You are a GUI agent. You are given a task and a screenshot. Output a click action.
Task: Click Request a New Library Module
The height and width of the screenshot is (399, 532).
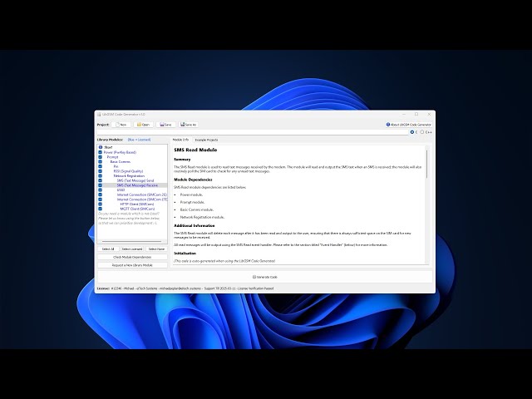(132, 265)
